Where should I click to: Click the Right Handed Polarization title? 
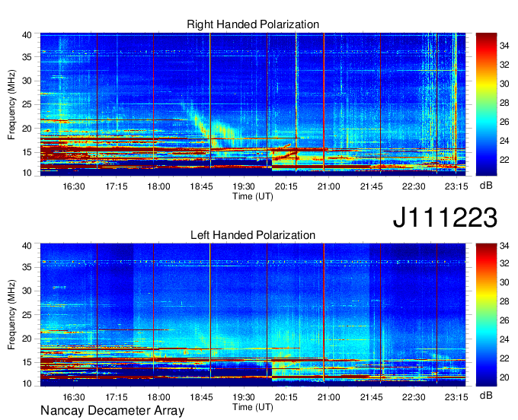pos(253,24)
